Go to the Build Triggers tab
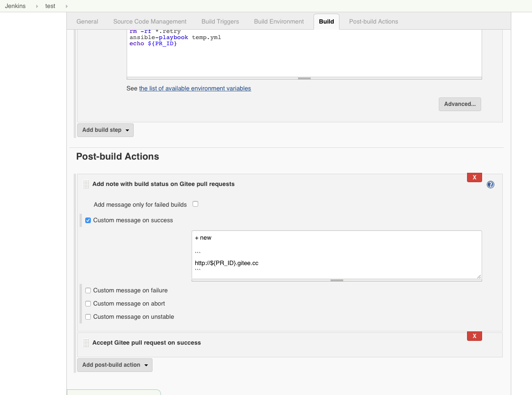Viewport: 532px width, 395px height. click(220, 21)
